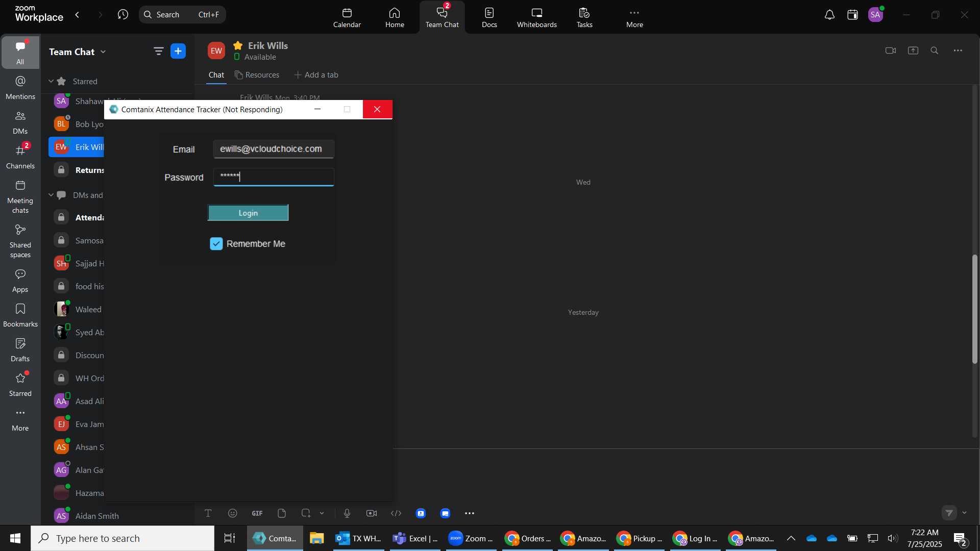Viewport: 980px width, 551px height.
Task: Open Outlook TX WH taskbar item
Action: pyautogui.click(x=358, y=538)
